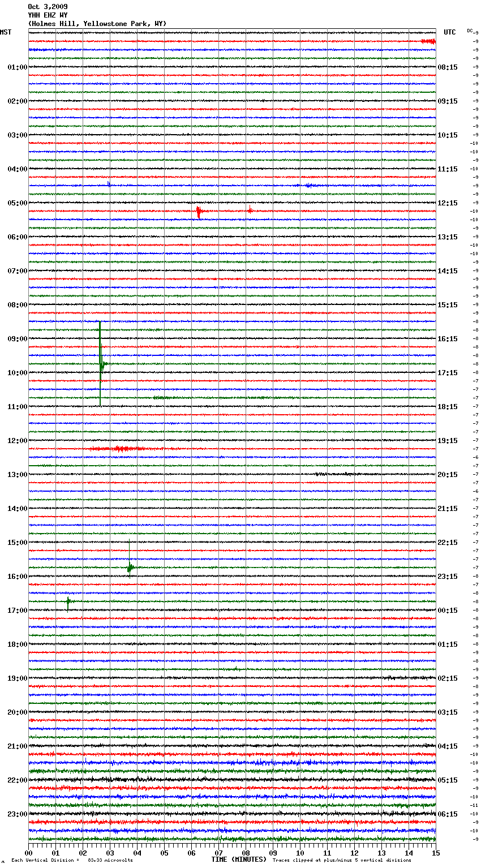
Task: Click the 19:15 UTC time label
Action: [448, 441]
